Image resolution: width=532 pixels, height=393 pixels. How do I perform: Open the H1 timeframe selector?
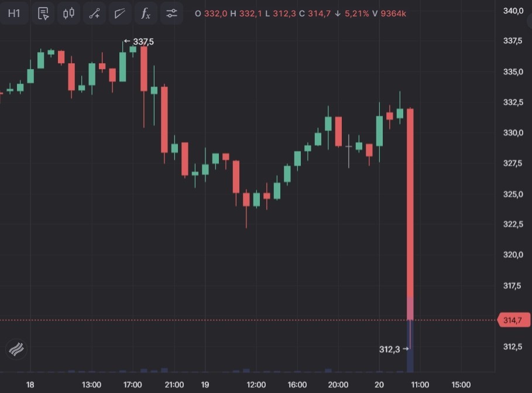tap(14, 13)
